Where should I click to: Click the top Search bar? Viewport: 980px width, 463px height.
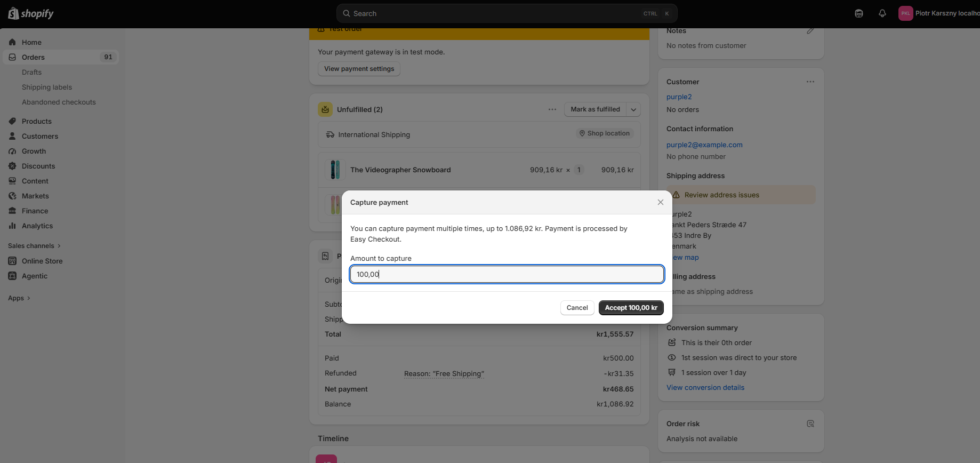pyautogui.click(x=507, y=13)
